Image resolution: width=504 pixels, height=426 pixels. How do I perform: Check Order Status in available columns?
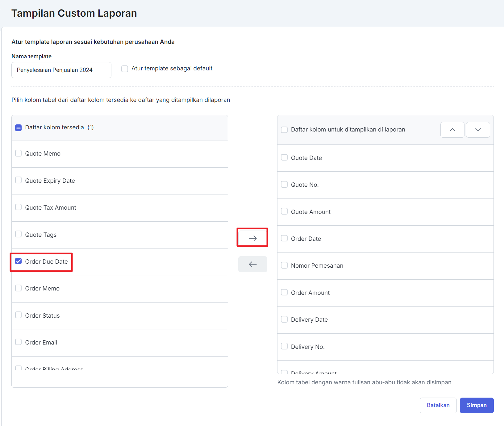tap(19, 315)
